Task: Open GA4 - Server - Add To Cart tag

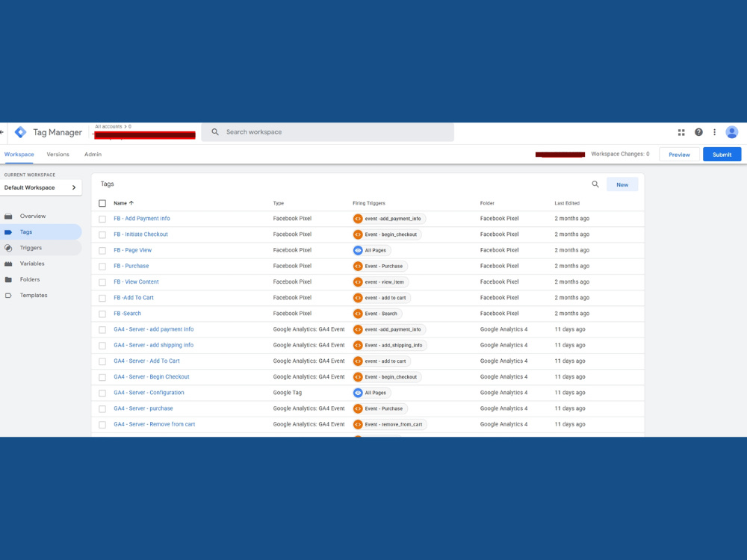Action: (x=146, y=361)
